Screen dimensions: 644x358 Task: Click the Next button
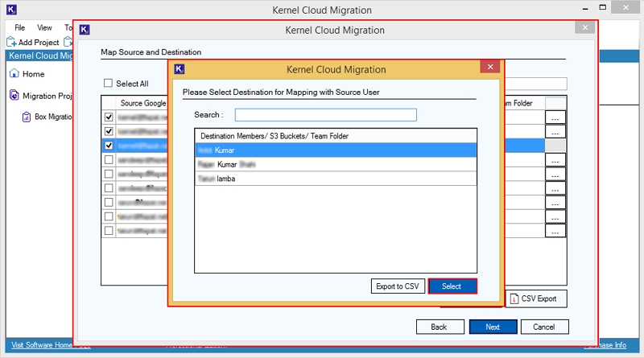tap(493, 327)
